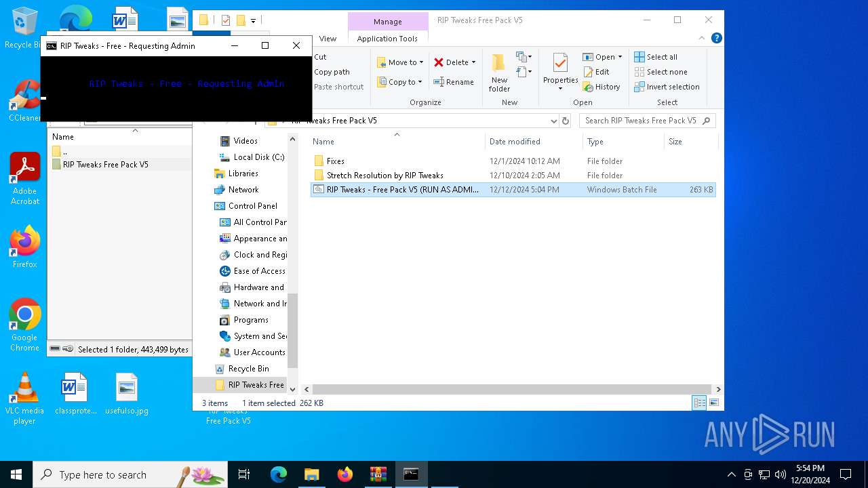Open the volume control in tray
The width and height of the screenshot is (868, 488).
(781, 474)
